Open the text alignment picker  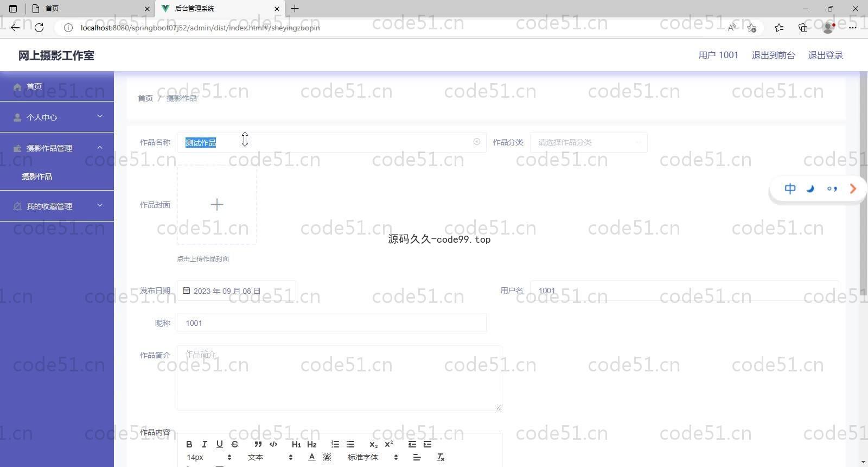(x=417, y=457)
